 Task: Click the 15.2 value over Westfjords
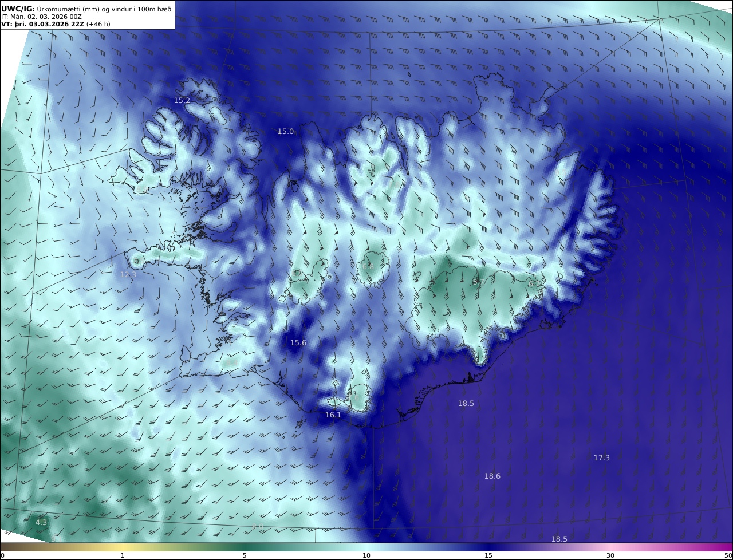182,100
